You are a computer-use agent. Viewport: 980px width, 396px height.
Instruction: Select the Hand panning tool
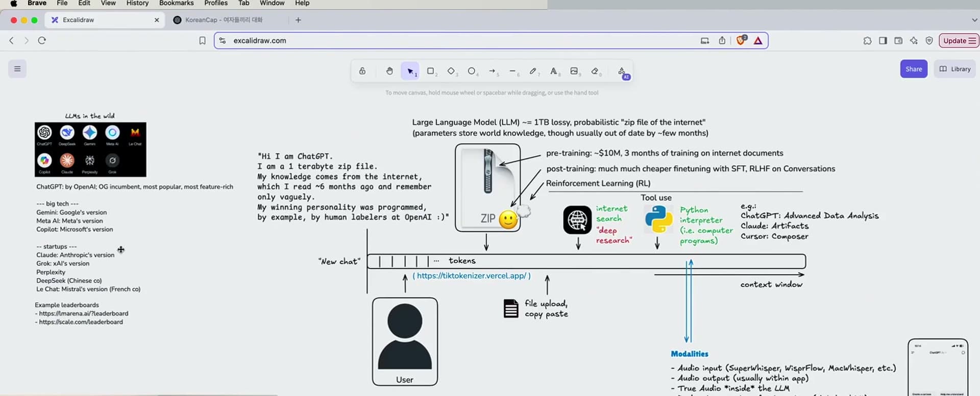[x=389, y=71]
